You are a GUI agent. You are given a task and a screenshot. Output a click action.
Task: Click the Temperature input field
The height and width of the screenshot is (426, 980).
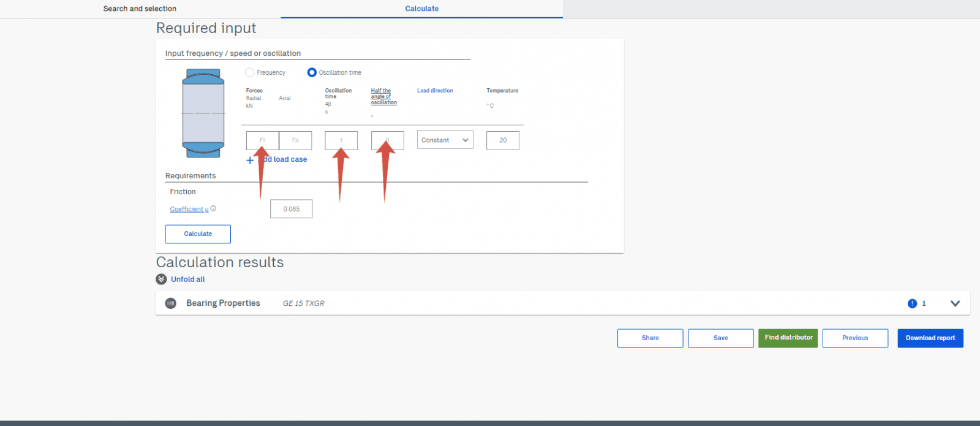[502, 140]
